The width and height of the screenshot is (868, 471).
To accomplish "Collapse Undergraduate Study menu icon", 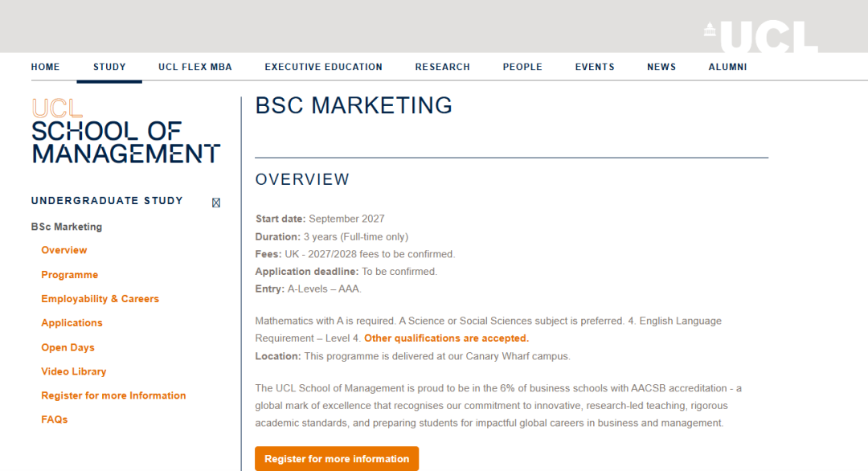I will (216, 203).
